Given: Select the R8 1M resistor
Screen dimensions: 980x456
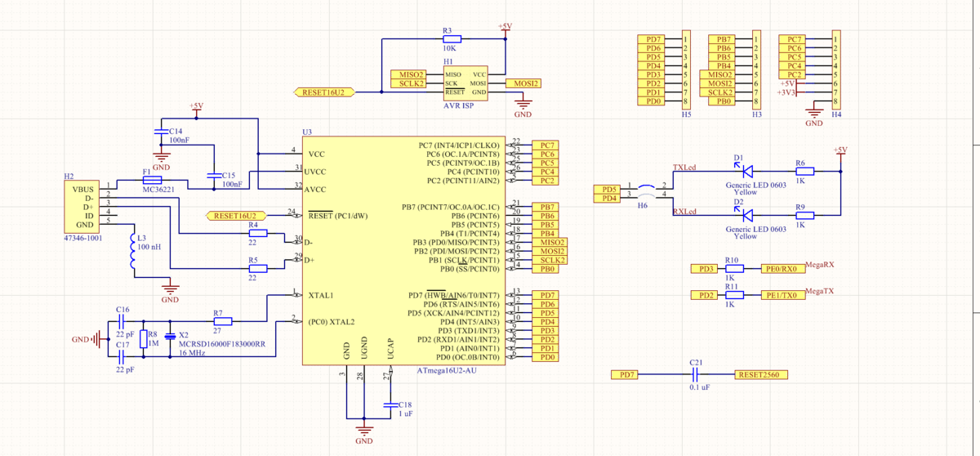Looking at the screenshot, I should click(x=143, y=340).
